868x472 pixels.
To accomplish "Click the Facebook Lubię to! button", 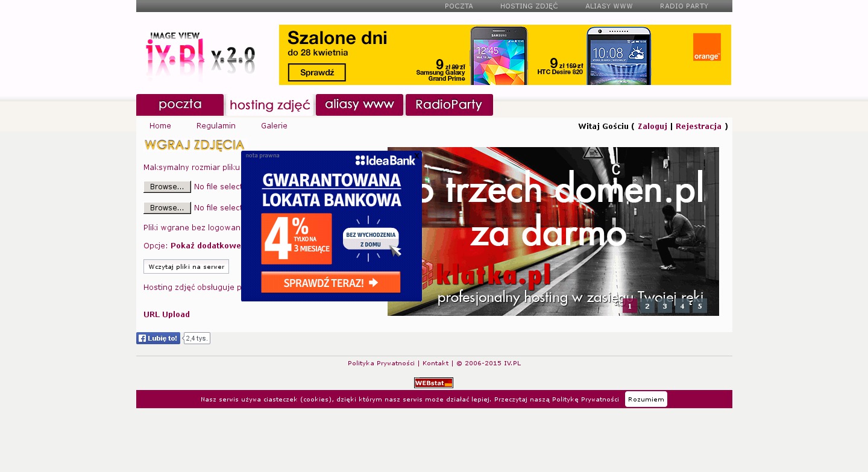I will (158, 338).
